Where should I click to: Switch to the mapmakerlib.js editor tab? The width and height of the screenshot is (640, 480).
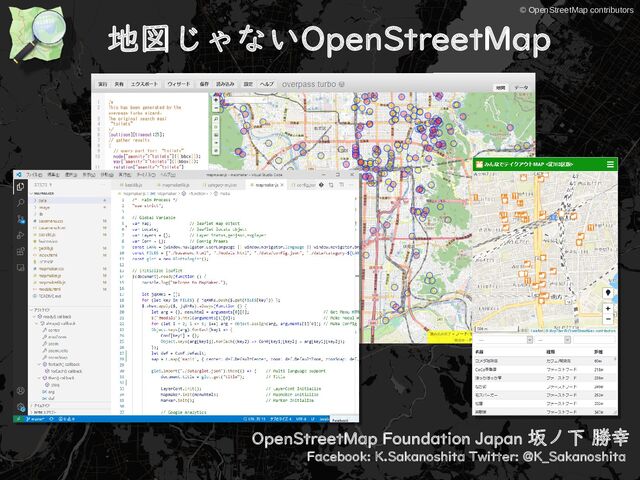[x=176, y=185]
